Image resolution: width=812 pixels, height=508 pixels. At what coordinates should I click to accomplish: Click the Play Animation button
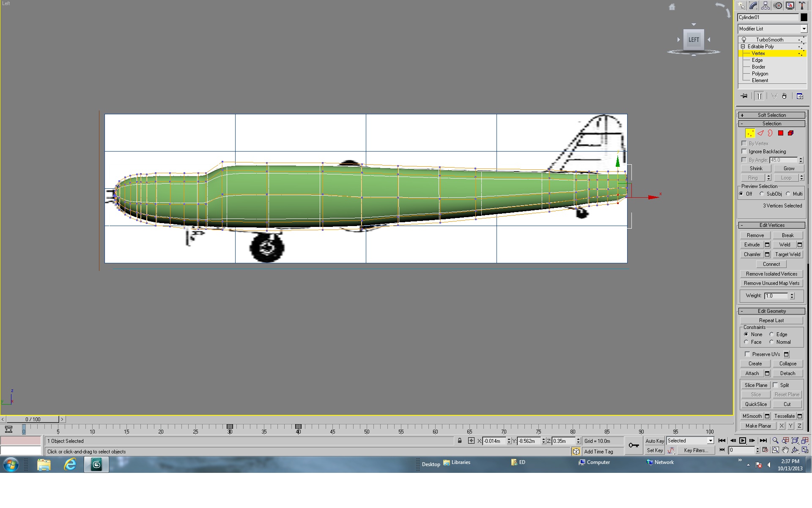[x=743, y=441]
